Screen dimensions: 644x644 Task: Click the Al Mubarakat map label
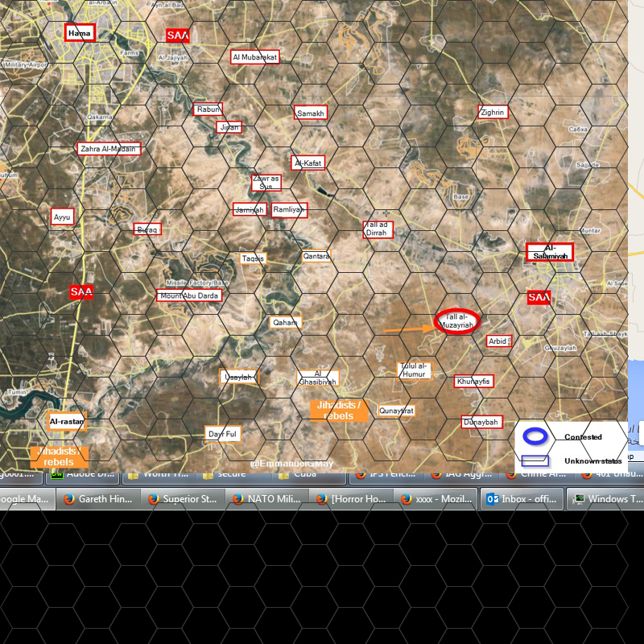[x=255, y=57]
